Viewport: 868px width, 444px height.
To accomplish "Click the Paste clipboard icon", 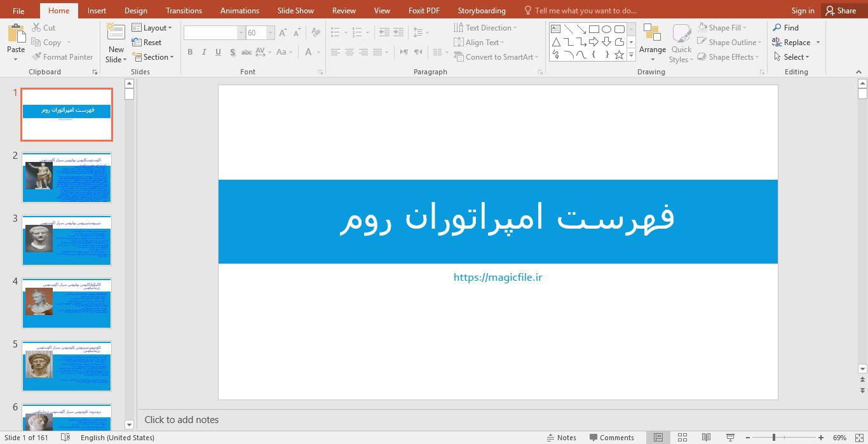I will point(16,34).
